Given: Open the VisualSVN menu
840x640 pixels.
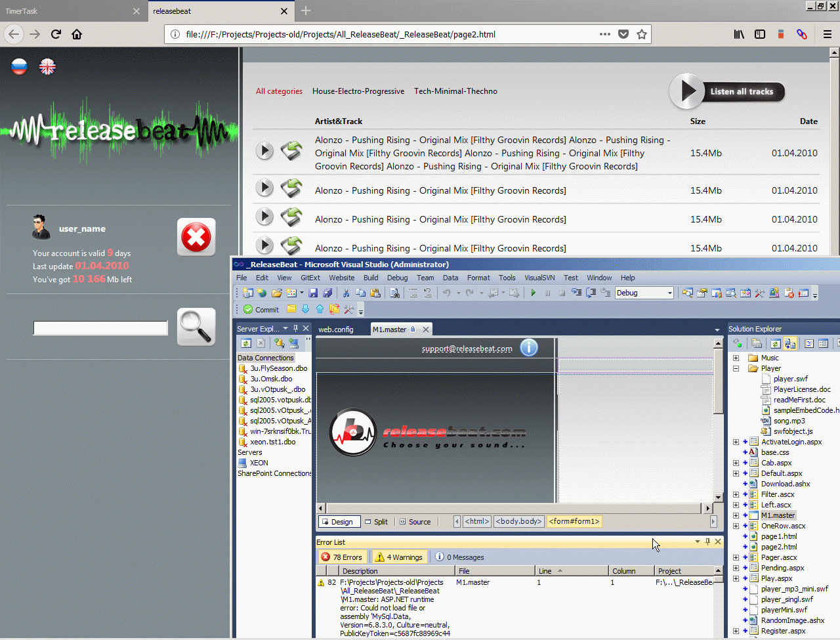Looking at the screenshot, I should [x=539, y=278].
